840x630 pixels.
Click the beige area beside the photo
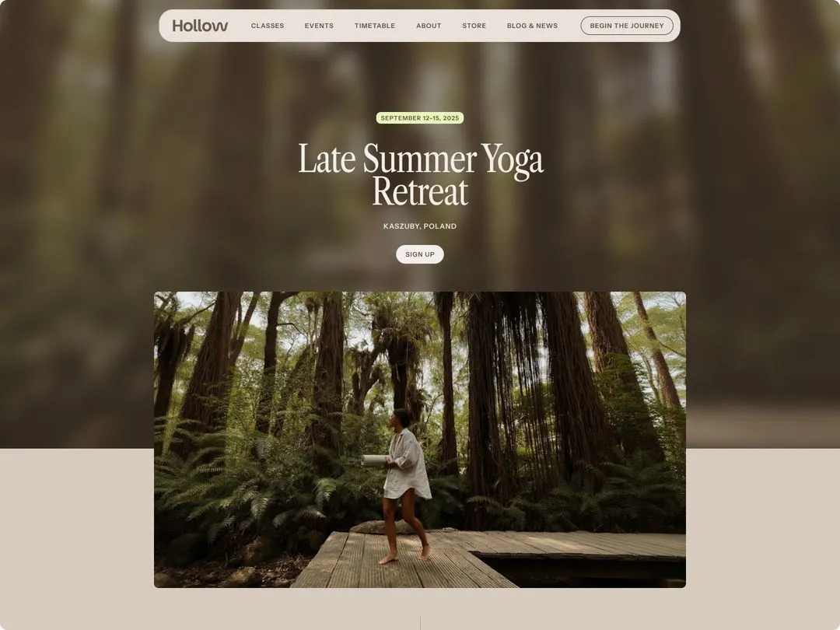pos(76,536)
